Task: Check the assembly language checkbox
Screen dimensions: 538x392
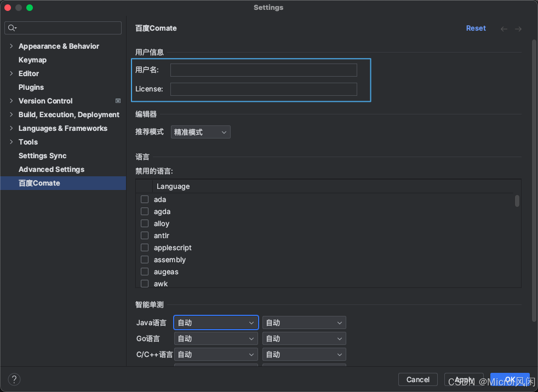Action: pyautogui.click(x=145, y=260)
